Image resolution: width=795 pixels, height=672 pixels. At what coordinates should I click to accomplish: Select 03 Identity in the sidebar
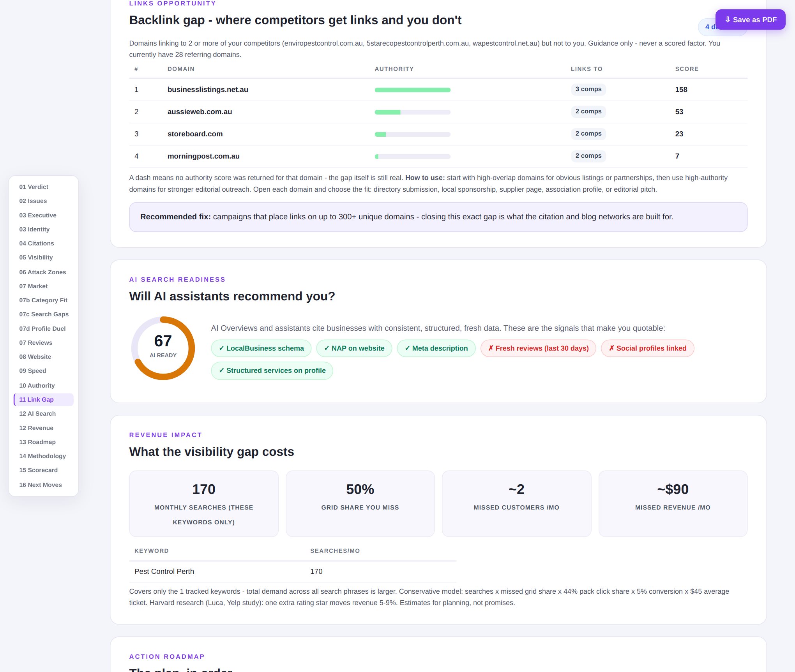(34, 229)
